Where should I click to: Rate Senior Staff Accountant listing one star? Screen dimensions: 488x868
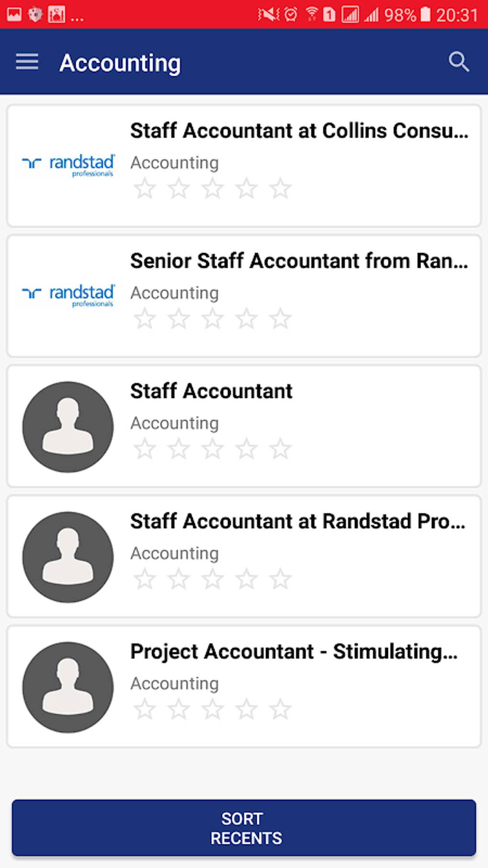coord(144,318)
